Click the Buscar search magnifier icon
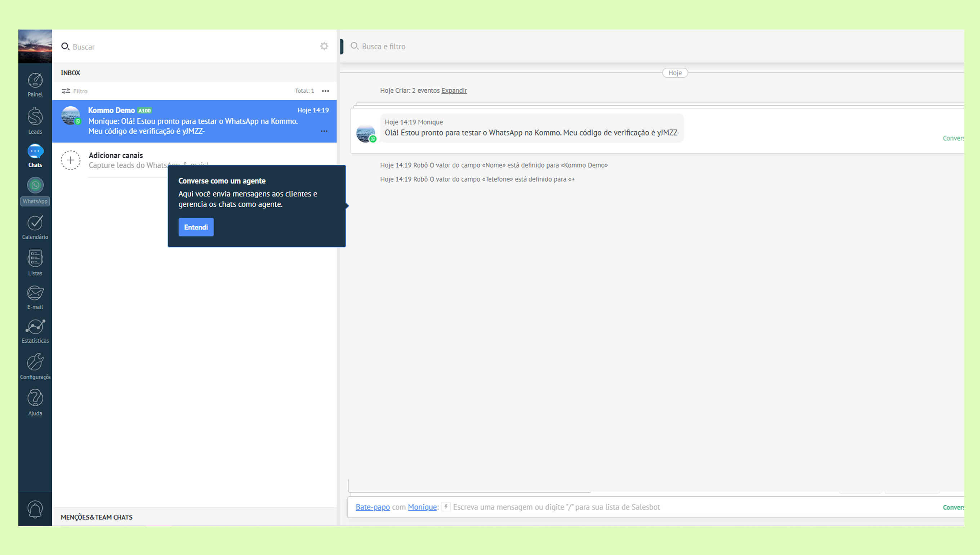The height and width of the screenshot is (555, 980). pyautogui.click(x=65, y=46)
